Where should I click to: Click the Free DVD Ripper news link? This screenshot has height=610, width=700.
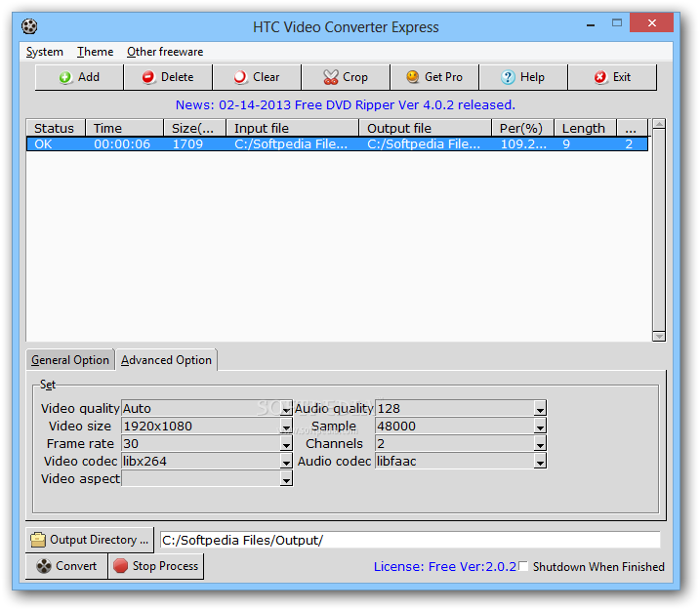pyautogui.click(x=345, y=104)
